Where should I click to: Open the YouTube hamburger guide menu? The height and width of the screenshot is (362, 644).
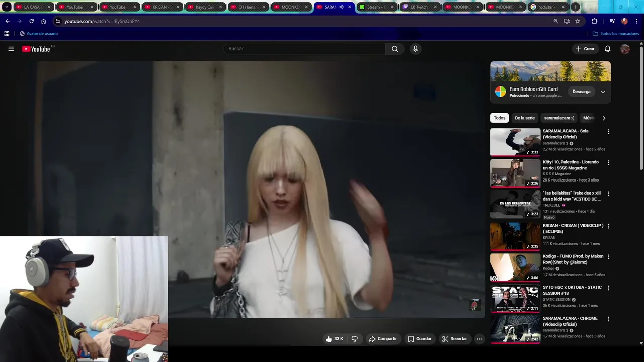point(11,49)
